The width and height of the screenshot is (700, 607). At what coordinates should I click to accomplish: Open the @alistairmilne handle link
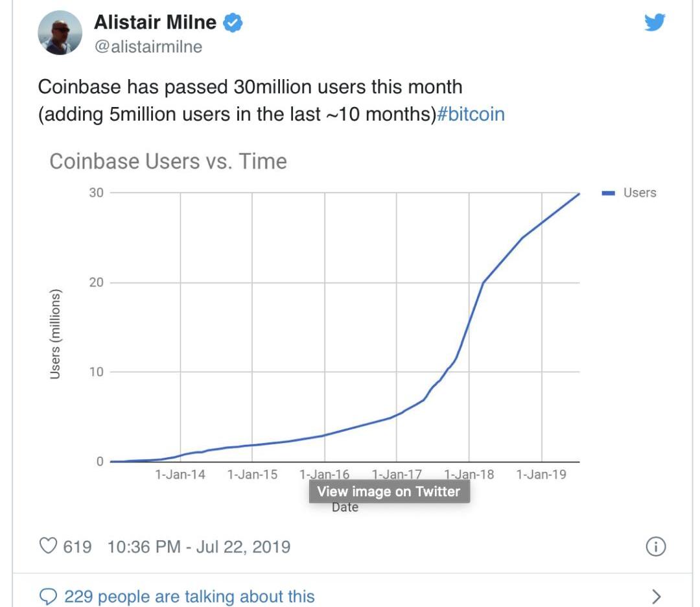[148, 47]
